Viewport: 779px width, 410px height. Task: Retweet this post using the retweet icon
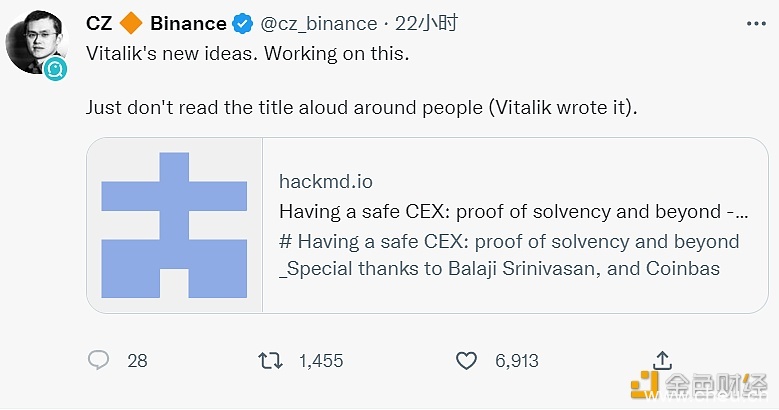click(x=271, y=360)
